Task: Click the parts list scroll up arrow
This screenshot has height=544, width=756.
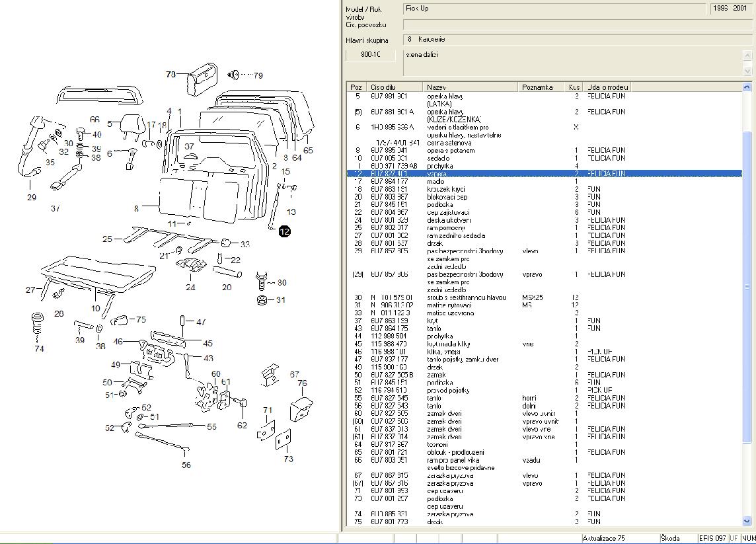Action: click(x=747, y=87)
